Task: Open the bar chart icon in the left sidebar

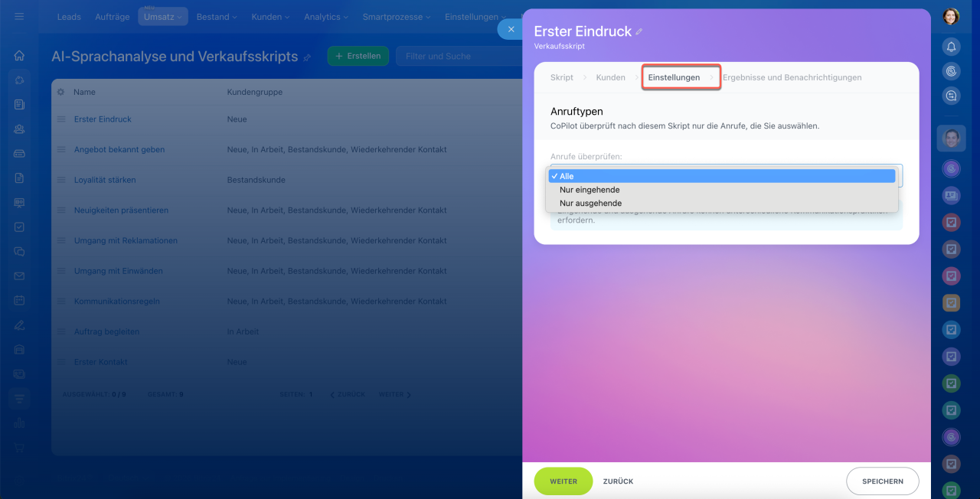Action: click(x=19, y=423)
